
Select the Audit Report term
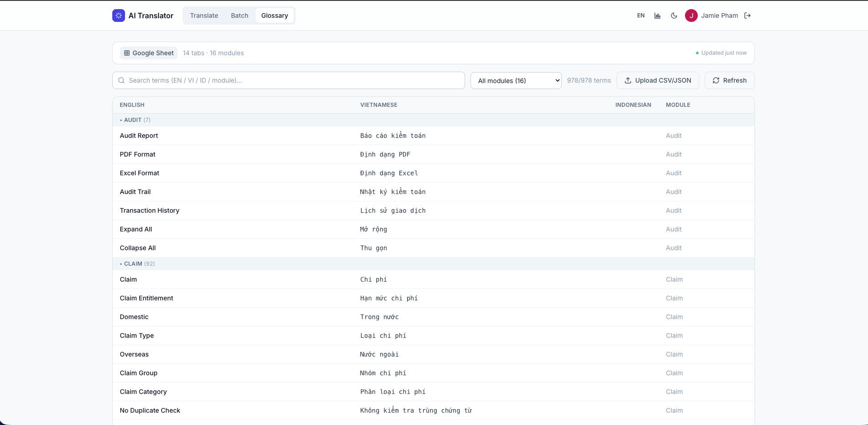[x=139, y=136]
